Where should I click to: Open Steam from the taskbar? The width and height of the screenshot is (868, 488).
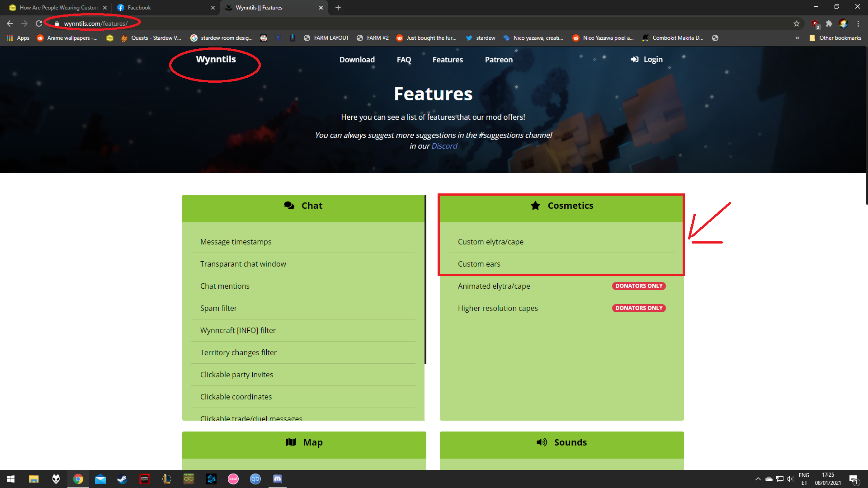point(122,479)
